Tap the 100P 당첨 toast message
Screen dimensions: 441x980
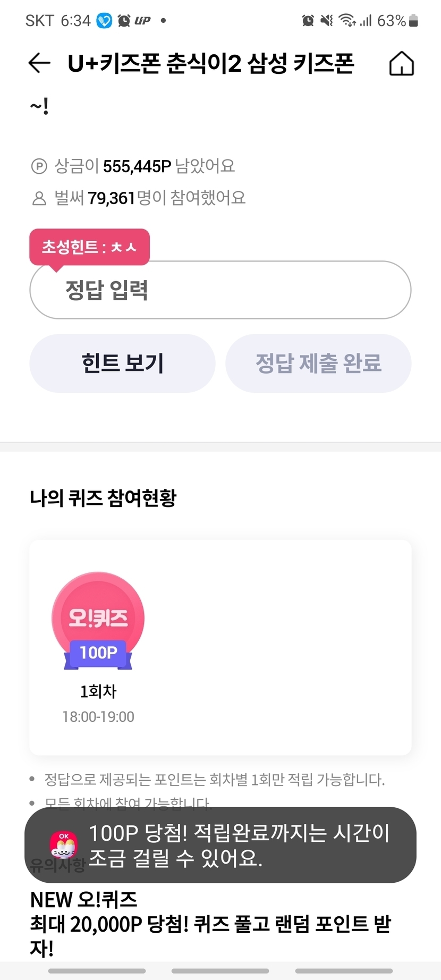(x=239, y=845)
